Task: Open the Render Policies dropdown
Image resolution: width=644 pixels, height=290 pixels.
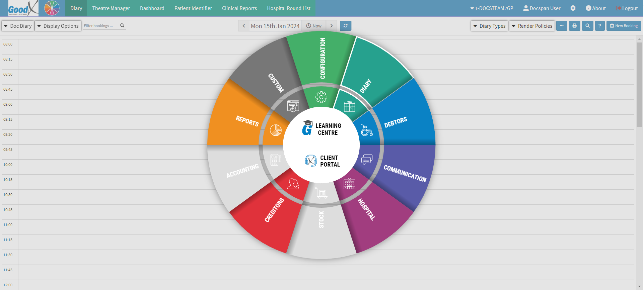Action: (532, 26)
